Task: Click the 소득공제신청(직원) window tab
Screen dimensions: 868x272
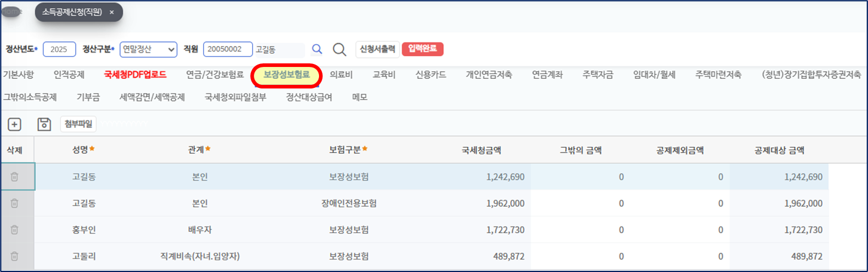Action: pyautogui.click(x=79, y=12)
